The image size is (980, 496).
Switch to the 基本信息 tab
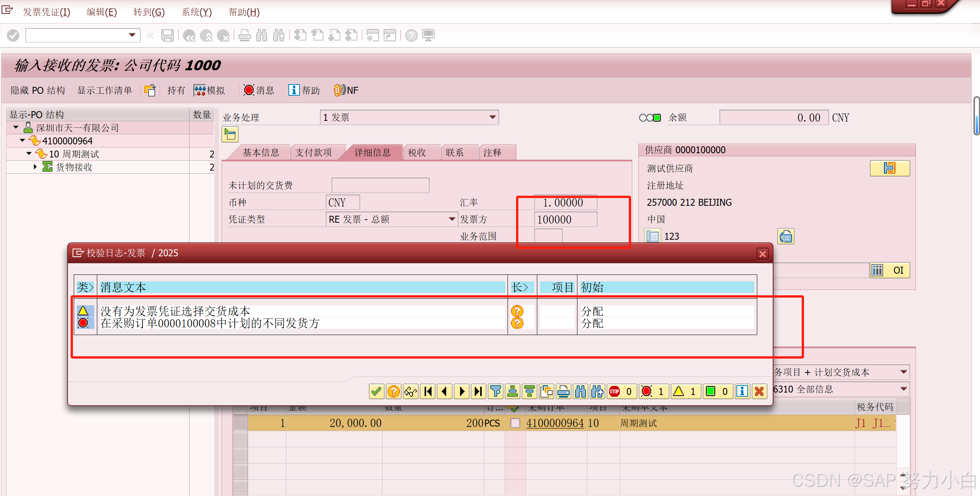(x=261, y=153)
